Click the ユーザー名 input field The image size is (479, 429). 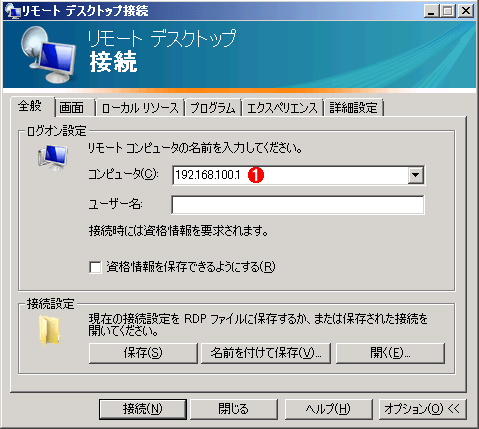click(x=298, y=205)
